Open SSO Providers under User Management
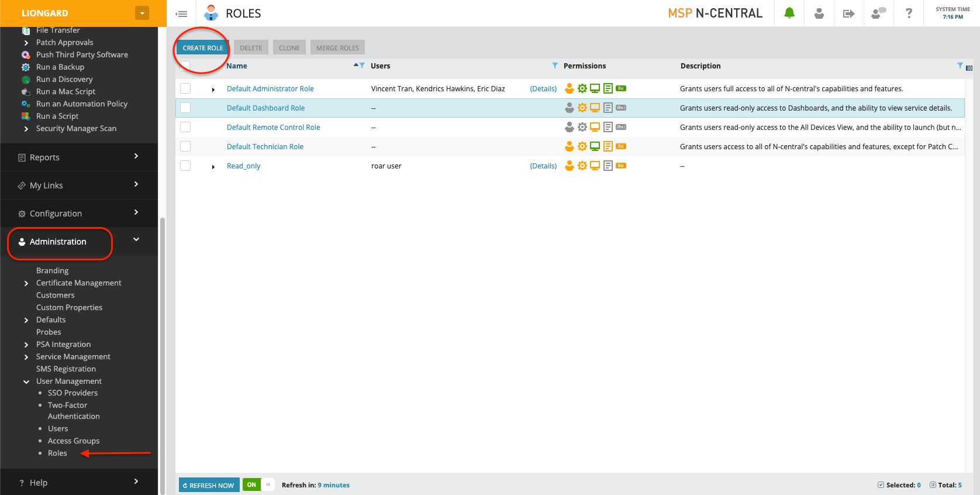Viewport: 980px width, 495px height. tap(73, 393)
